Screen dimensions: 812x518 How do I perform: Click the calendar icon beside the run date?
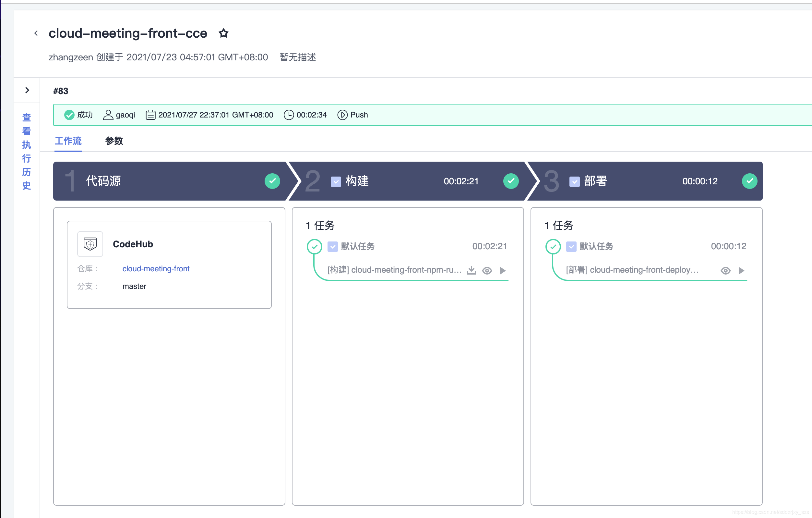pyautogui.click(x=150, y=115)
